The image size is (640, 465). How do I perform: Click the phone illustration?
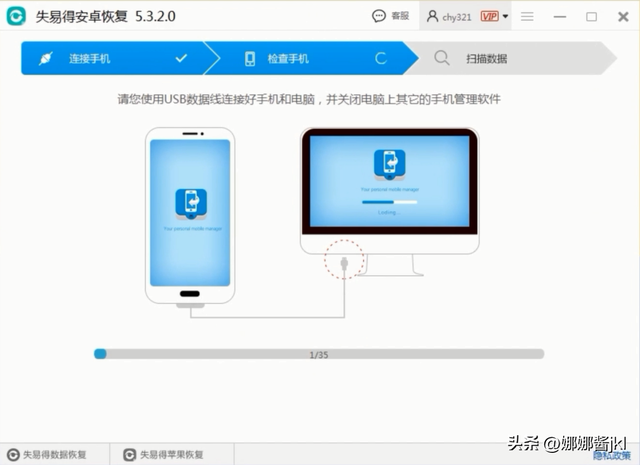coord(190,216)
